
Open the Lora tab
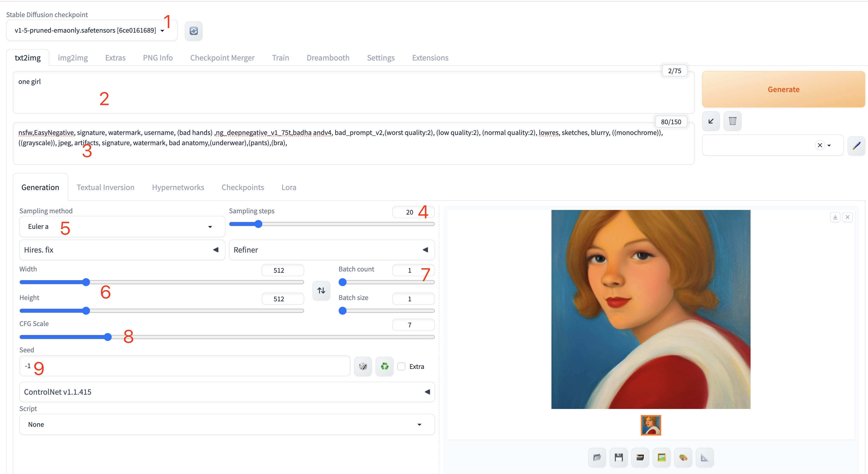[289, 188]
